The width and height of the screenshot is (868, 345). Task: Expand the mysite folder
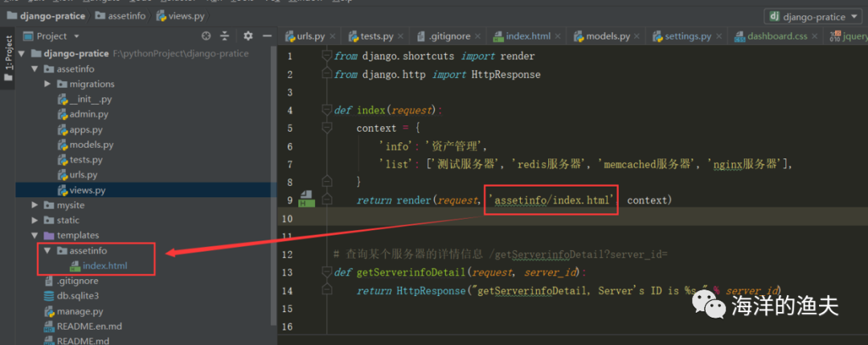coord(35,205)
